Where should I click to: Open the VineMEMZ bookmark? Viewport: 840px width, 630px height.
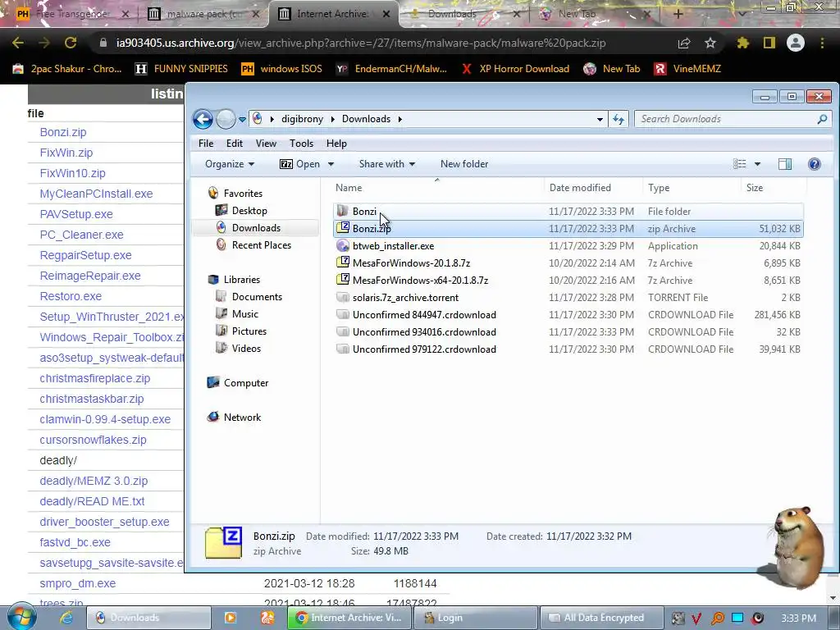(x=688, y=69)
